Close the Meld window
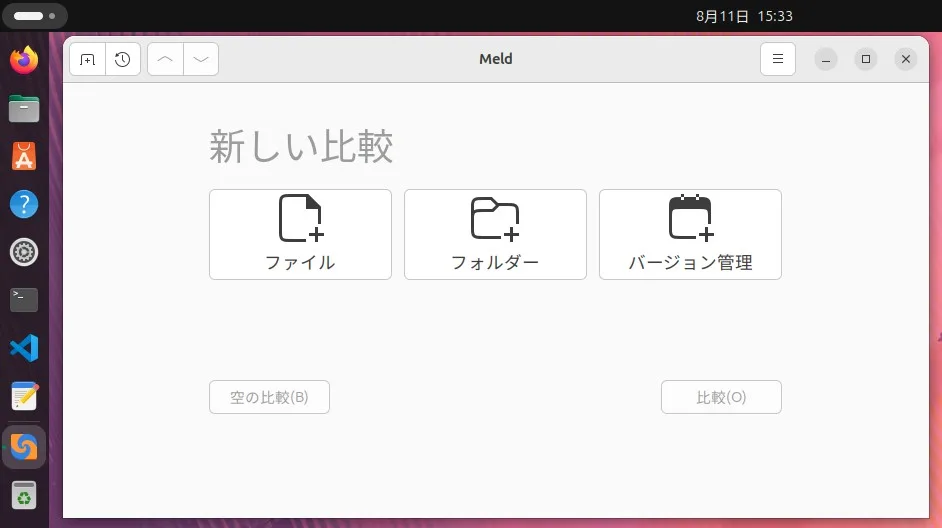This screenshot has height=528, width=942. pyautogui.click(x=906, y=59)
